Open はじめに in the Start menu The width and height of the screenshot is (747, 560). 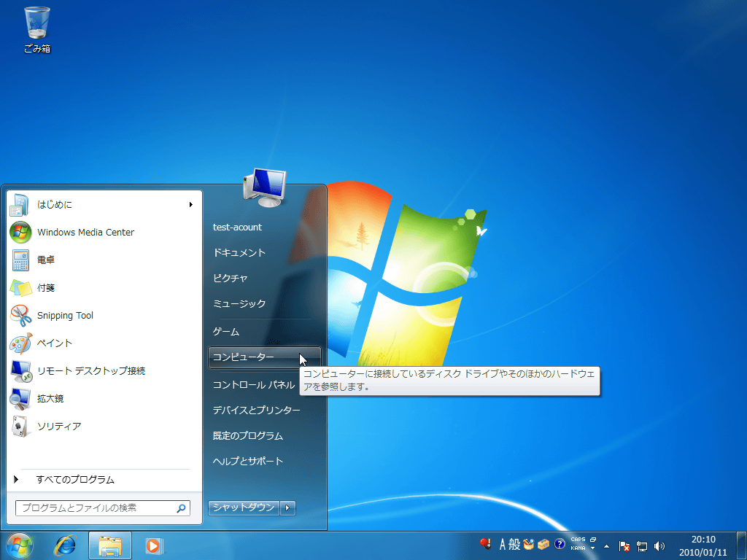tap(102, 205)
